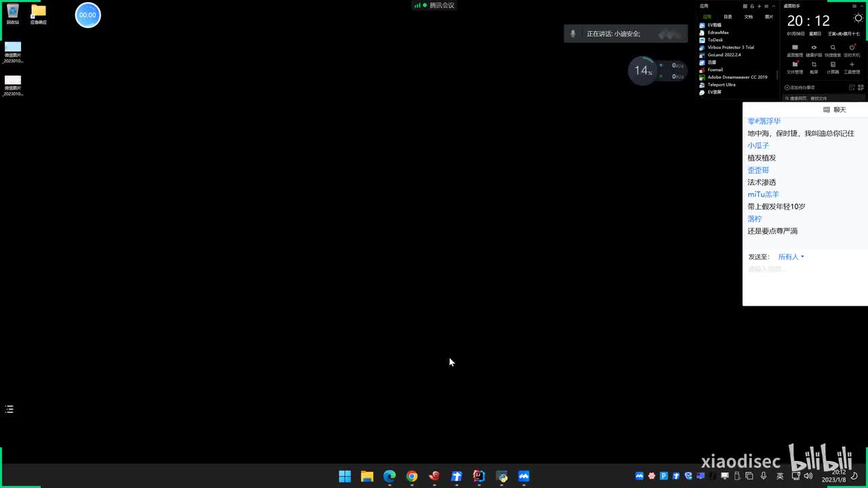This screenshot has width=868, height=488.
Task: Click the list icon at desktop left edge
Action: pos(9,409)
